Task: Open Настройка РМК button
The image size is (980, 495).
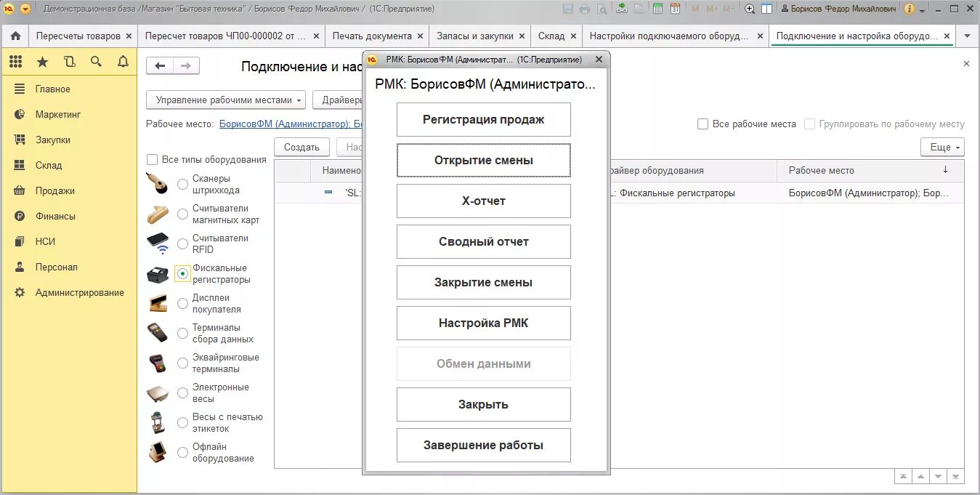Action: pos(484,323)
